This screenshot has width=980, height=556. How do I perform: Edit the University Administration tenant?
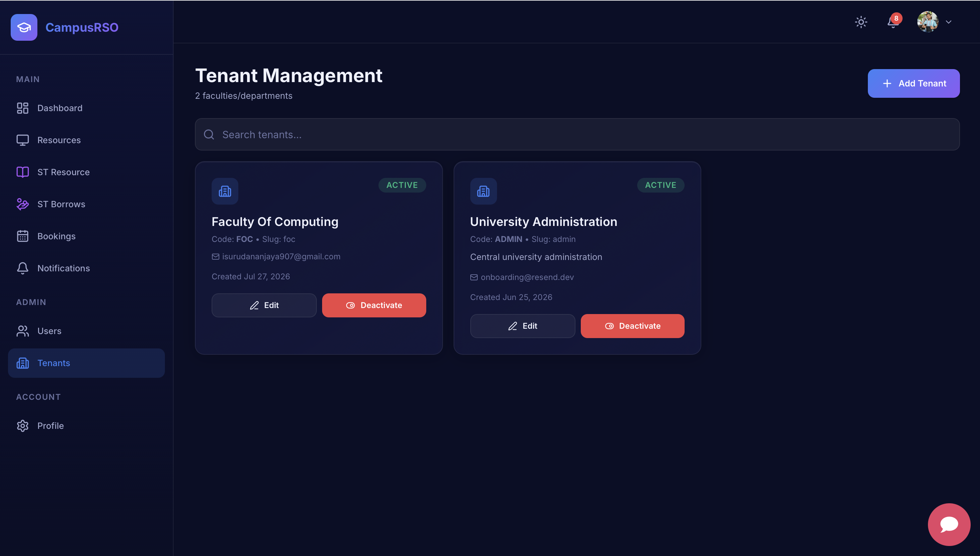coord(522,326)
